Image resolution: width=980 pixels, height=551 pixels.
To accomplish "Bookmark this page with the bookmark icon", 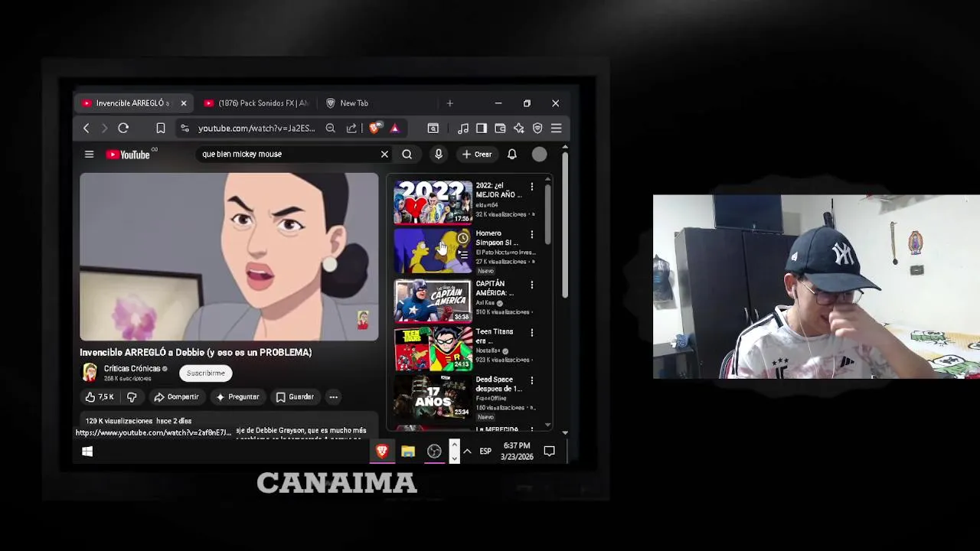I will point(161,129).
